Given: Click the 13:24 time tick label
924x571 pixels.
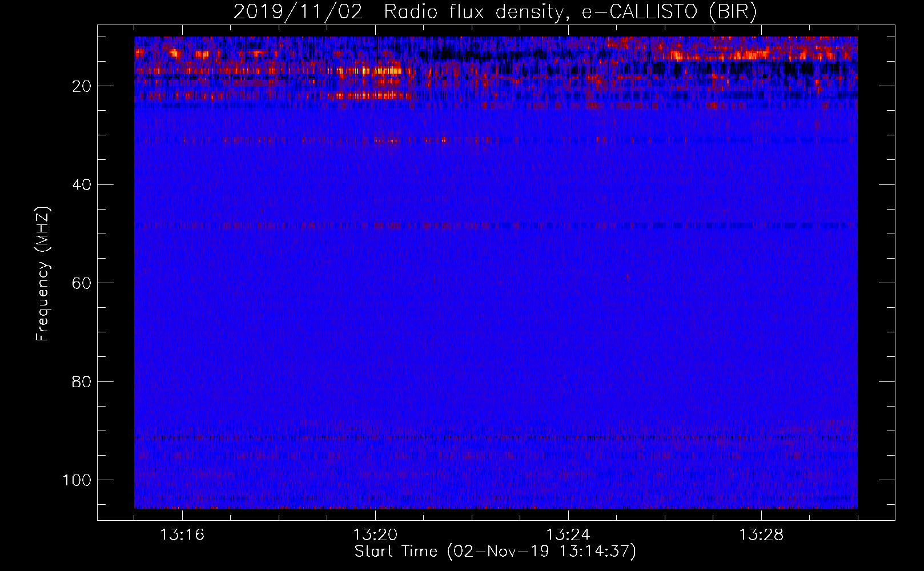Looking at the screenshot, I should pyautogui.click(x=568, y=535).
